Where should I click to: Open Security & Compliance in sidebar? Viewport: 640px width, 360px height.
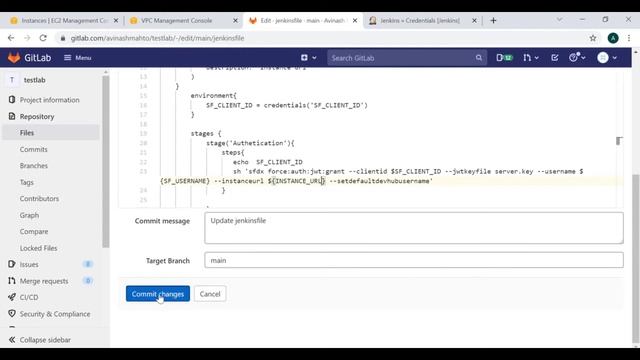pyautogui.click(x=55, y=314)
